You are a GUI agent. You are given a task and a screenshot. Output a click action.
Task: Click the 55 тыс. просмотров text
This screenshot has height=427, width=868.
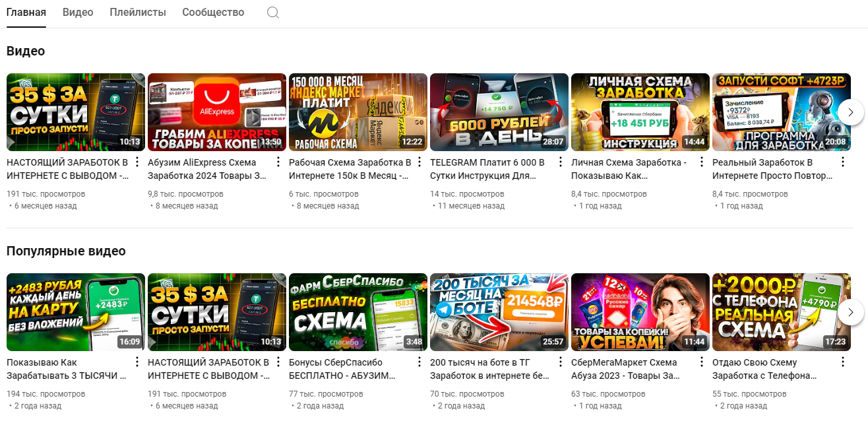[749, 394]
